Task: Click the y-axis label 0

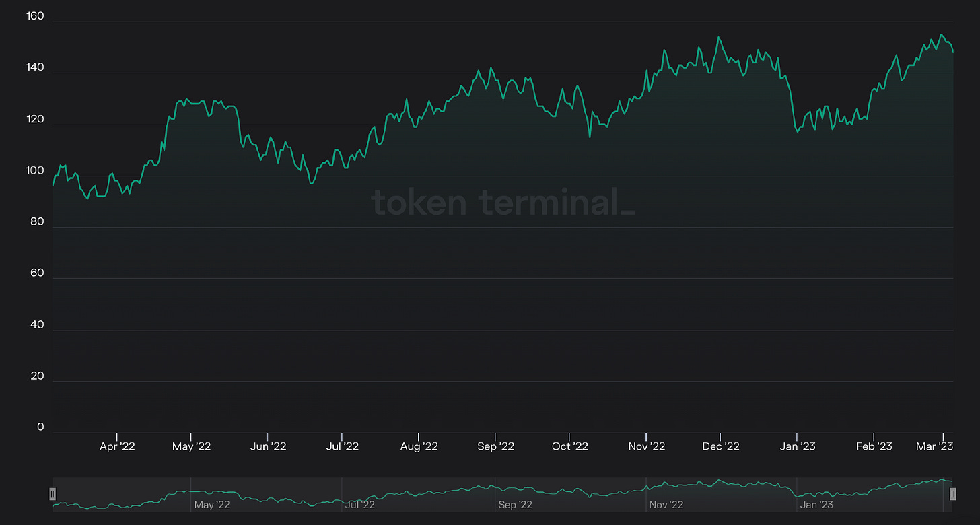Action: point(40,427)
